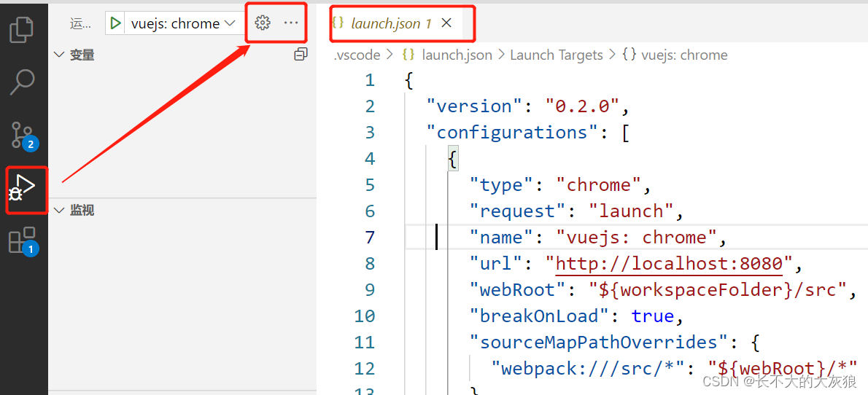Open Source Control view with badge

point(22,136)
